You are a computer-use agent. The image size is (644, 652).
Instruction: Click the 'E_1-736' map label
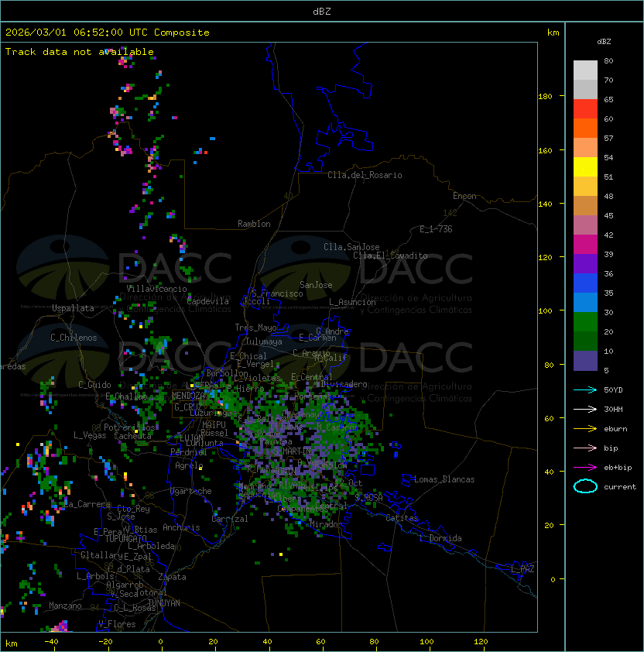(x=436, y=229)
